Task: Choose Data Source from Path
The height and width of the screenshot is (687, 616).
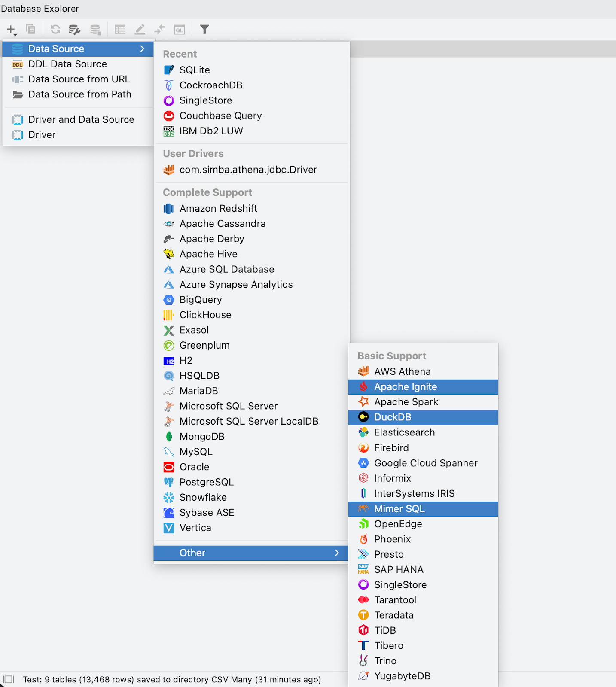Action: pos(78,94)
